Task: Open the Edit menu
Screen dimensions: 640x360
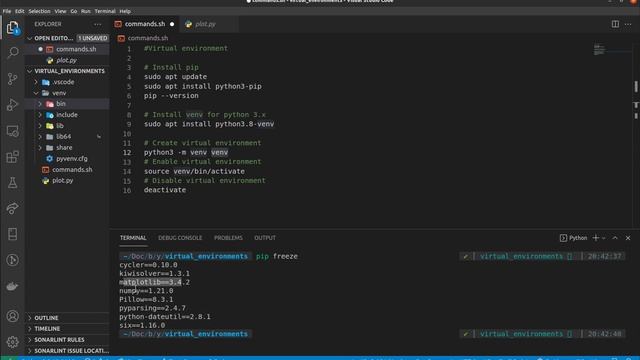Action: [x=20, y=11]
